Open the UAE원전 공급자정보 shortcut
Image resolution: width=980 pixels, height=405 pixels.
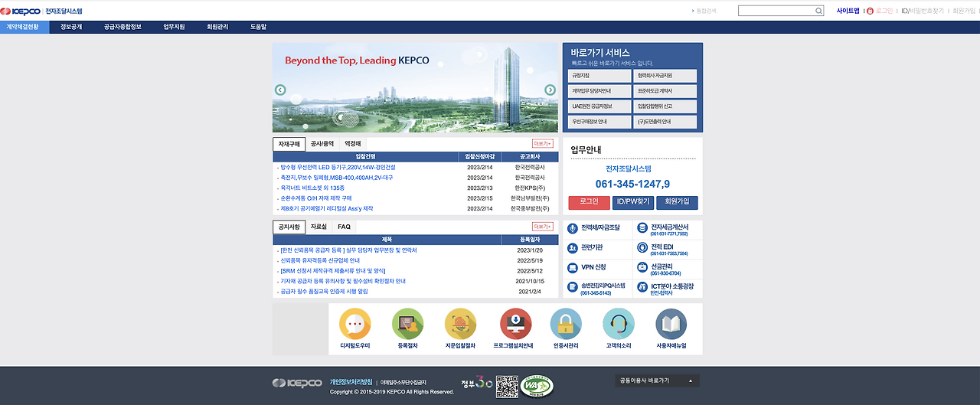point(600,106)
